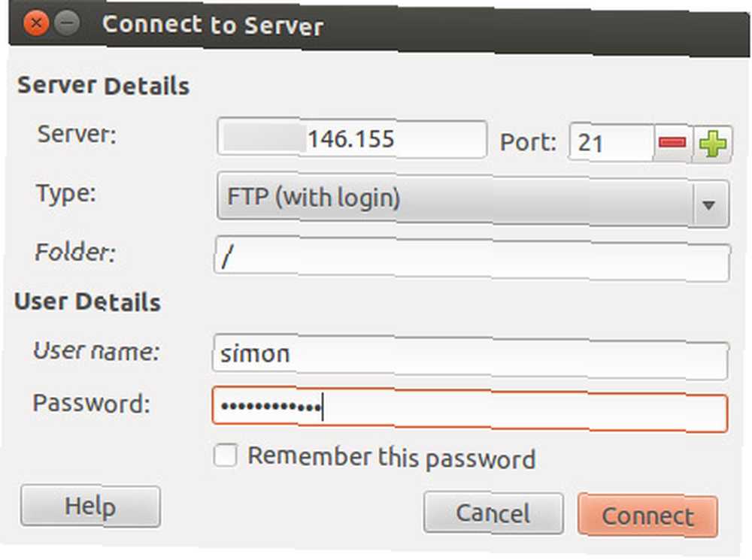
Task: Select the User name: field label
Action: 96,350
